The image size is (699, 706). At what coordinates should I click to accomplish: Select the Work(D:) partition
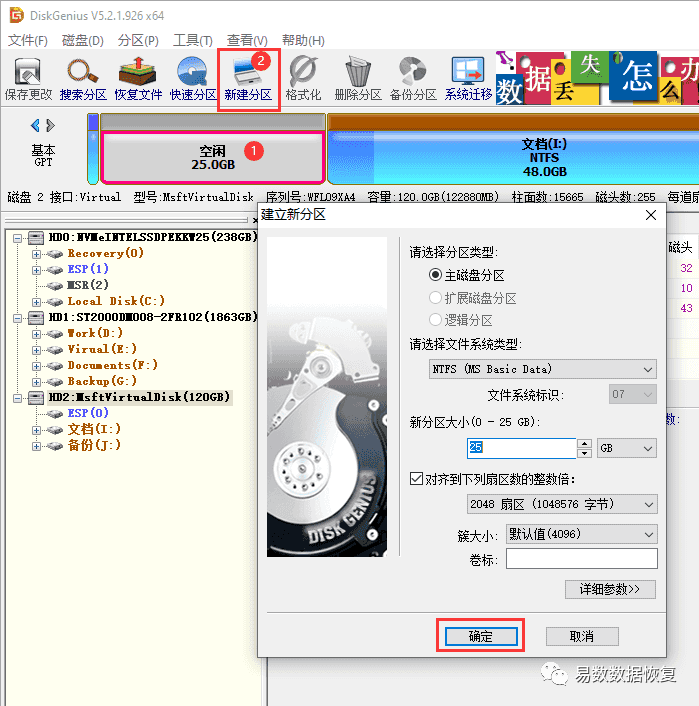[95, 333]
